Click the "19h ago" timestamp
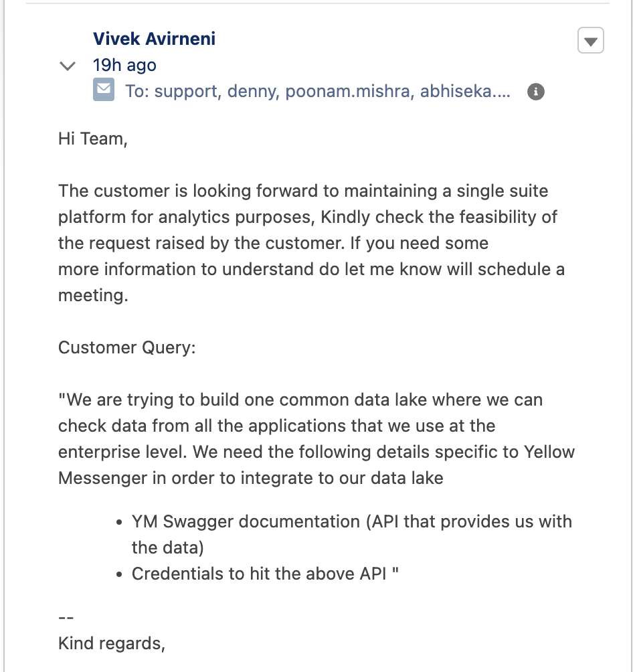Image resolution: width=633 pixels, height=672 pixels. (x=124, y=66)
